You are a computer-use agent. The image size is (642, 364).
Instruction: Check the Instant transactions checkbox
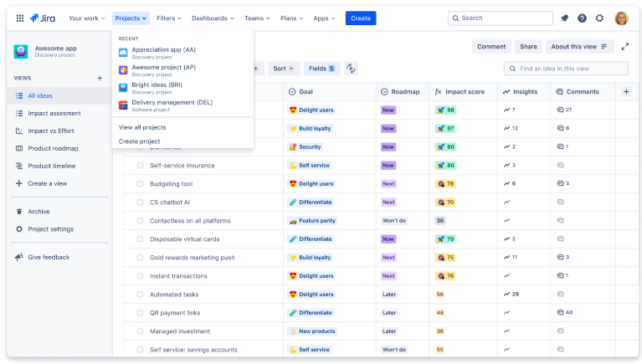(x=140, y=276)
